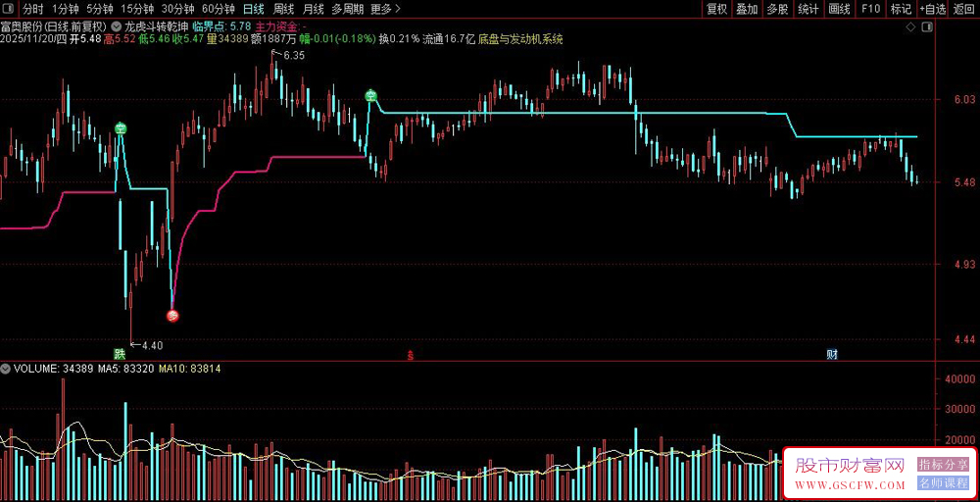Switch to the 周线 weekly tab

[x=283, y=9]
